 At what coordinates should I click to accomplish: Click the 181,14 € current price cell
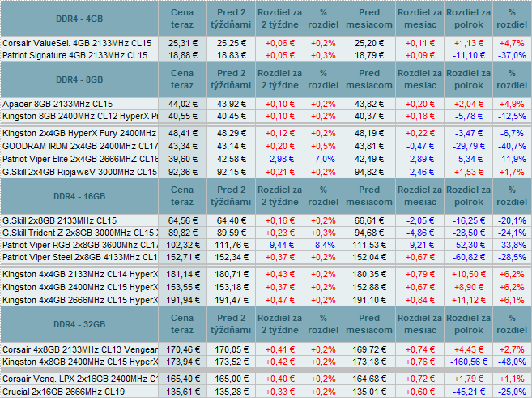(182, 274)
